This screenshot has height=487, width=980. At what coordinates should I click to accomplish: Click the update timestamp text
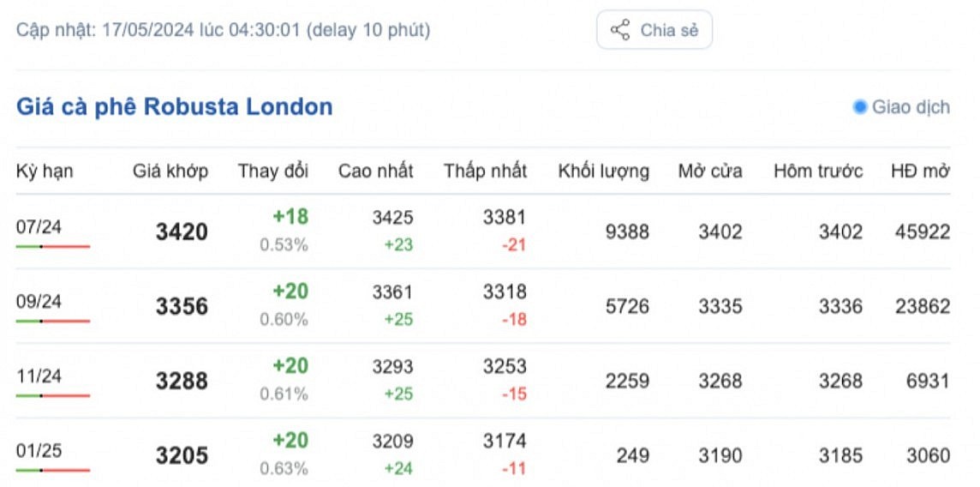pyautogui.click(x=223, y=30)
